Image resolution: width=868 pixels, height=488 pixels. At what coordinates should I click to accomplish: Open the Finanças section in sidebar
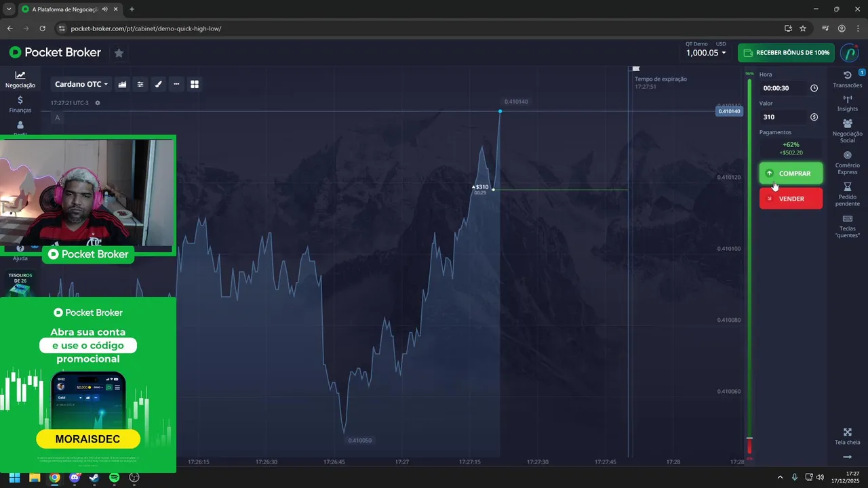pyautogui.click(x=20, y=104)
